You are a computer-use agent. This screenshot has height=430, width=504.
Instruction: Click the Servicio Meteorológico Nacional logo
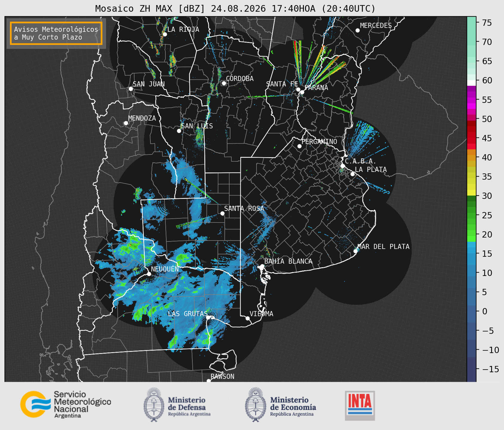[65, 404]
